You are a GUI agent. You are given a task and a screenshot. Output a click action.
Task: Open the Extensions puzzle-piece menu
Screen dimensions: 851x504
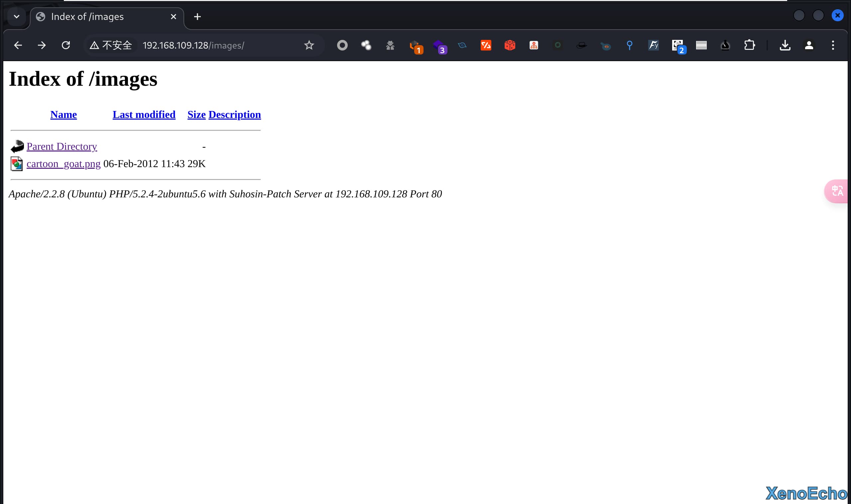(x=749, y=45)
